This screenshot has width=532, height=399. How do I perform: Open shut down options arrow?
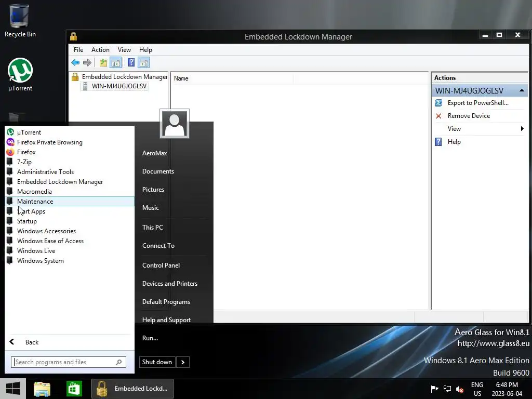[x=182, y=362]
